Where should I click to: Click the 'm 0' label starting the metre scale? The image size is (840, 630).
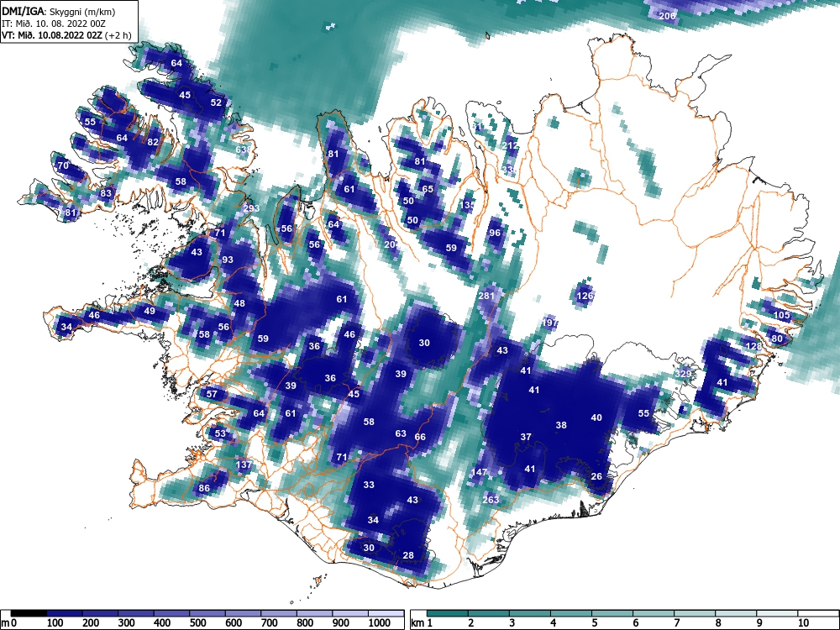pyautogui.click(x=9, y=623)
